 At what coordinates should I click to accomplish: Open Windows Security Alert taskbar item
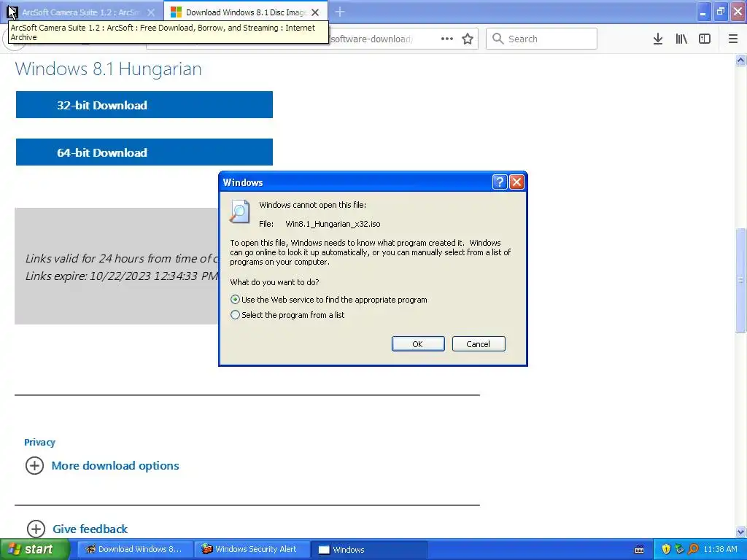click(x=252, y=549)
